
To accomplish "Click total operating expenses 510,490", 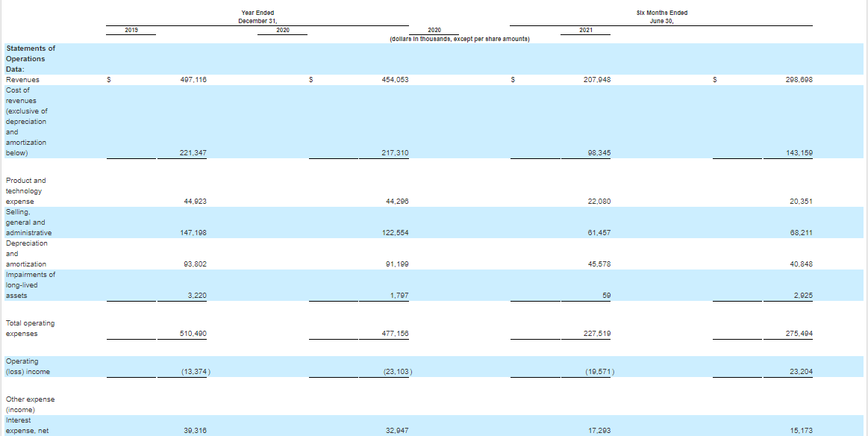I will click(x=193, y=334).
